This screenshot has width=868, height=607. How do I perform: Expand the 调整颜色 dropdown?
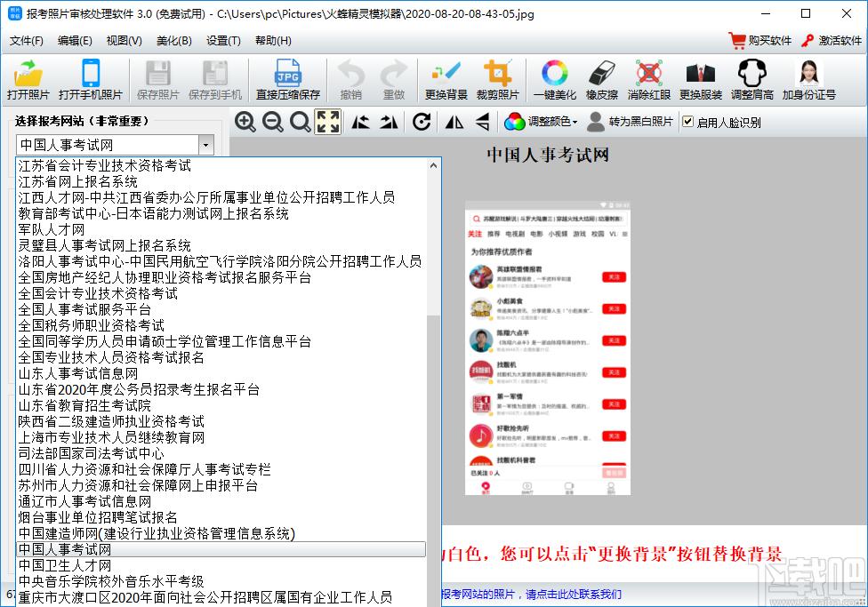(541, 121)
